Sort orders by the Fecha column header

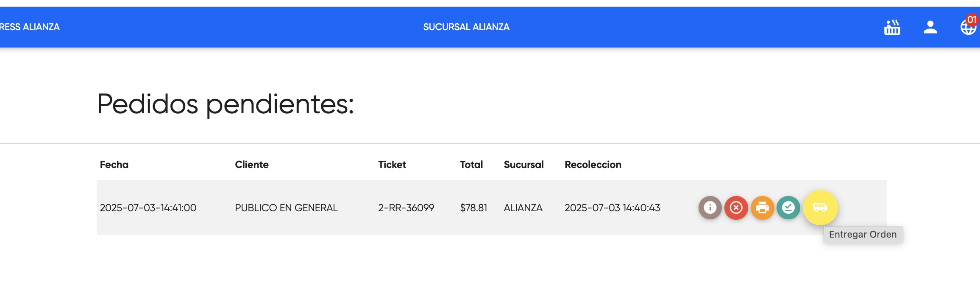pyautogui.click(x=114, y=165)
